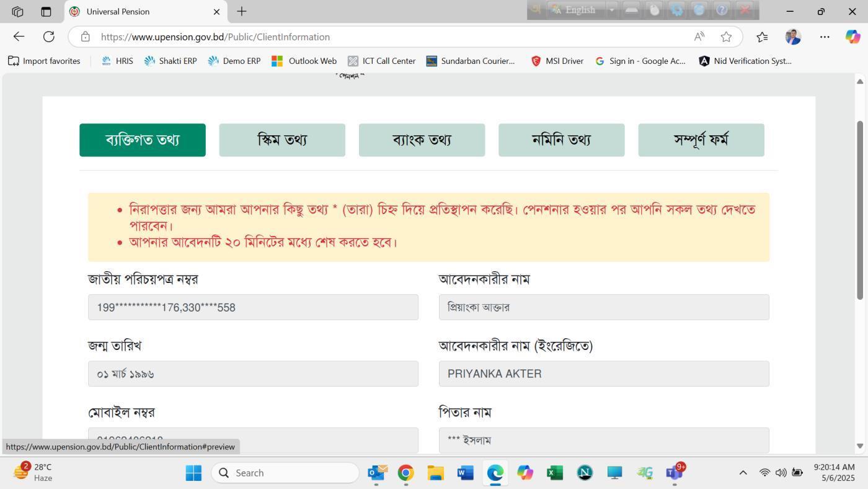The height and width of the screenshot is (489, 868).
Task: Open the browser profile picture
Action: [x=793, y=37]
